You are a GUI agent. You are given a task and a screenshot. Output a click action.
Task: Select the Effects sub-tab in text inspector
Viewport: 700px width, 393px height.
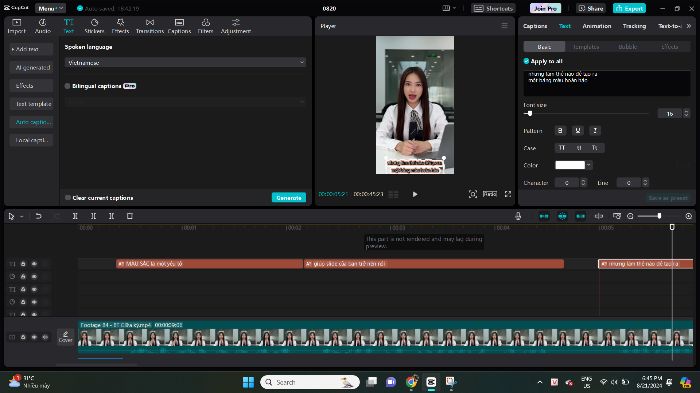(x=669, y=47)
